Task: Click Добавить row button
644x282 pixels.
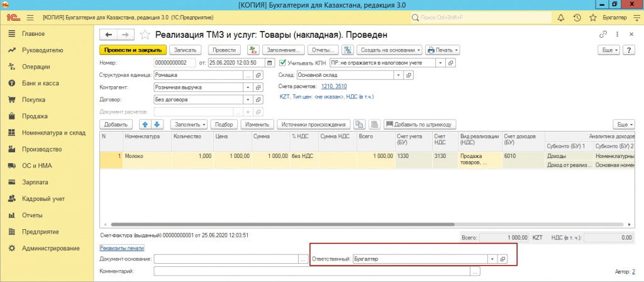Action: 116,124
